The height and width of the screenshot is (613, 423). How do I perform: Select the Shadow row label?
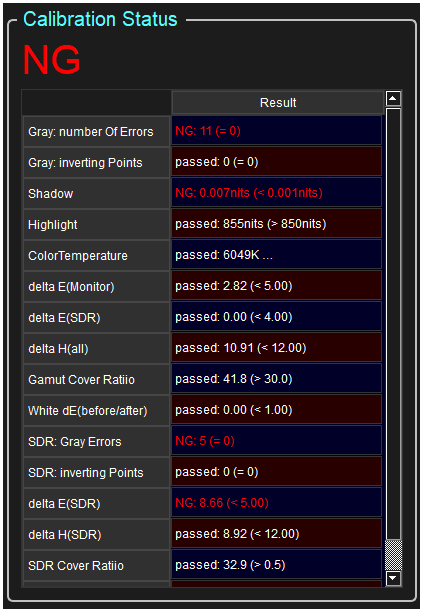97,194
